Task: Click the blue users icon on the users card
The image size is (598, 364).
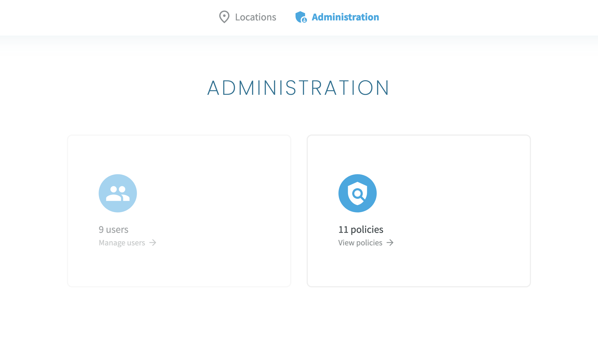Action: coord(118,193)
